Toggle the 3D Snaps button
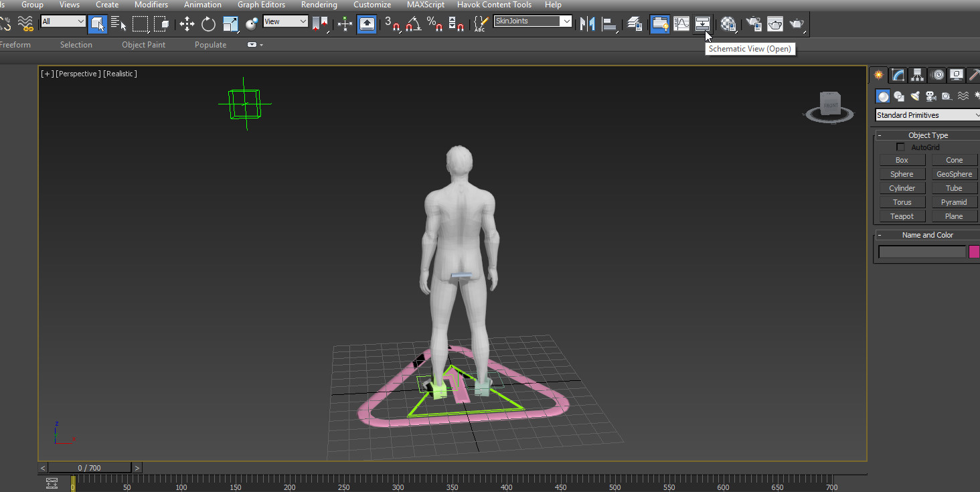 [x=392, y=25]
